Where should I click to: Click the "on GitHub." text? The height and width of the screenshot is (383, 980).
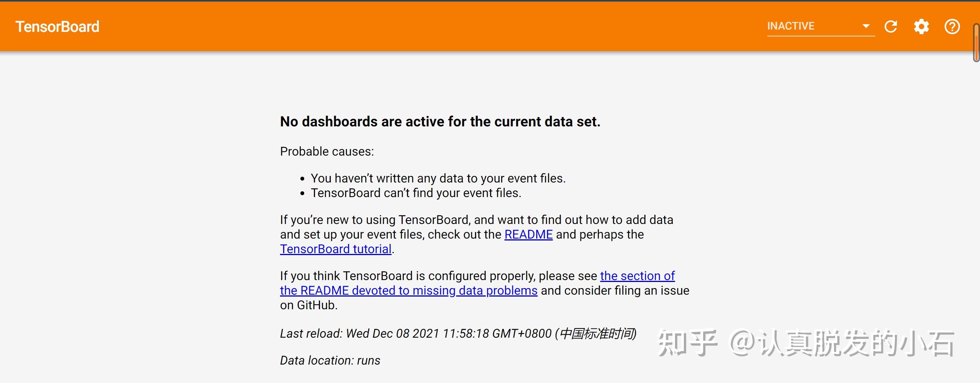coord(308,305)
